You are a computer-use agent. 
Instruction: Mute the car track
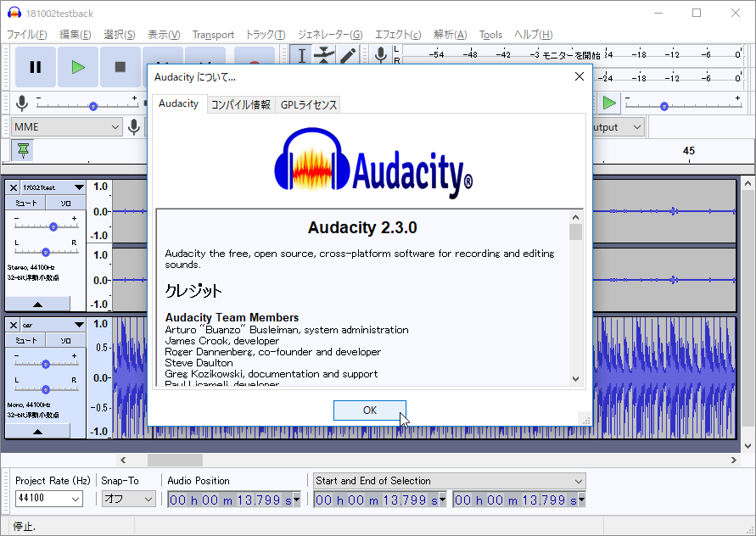pos(27,339)
